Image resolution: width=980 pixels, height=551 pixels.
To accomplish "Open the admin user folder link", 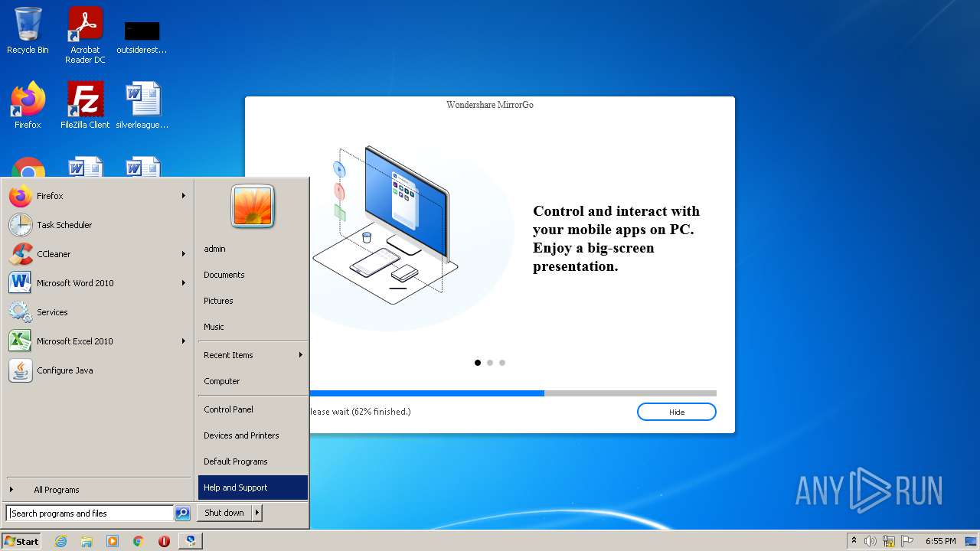I will click(x=253, y=249).
